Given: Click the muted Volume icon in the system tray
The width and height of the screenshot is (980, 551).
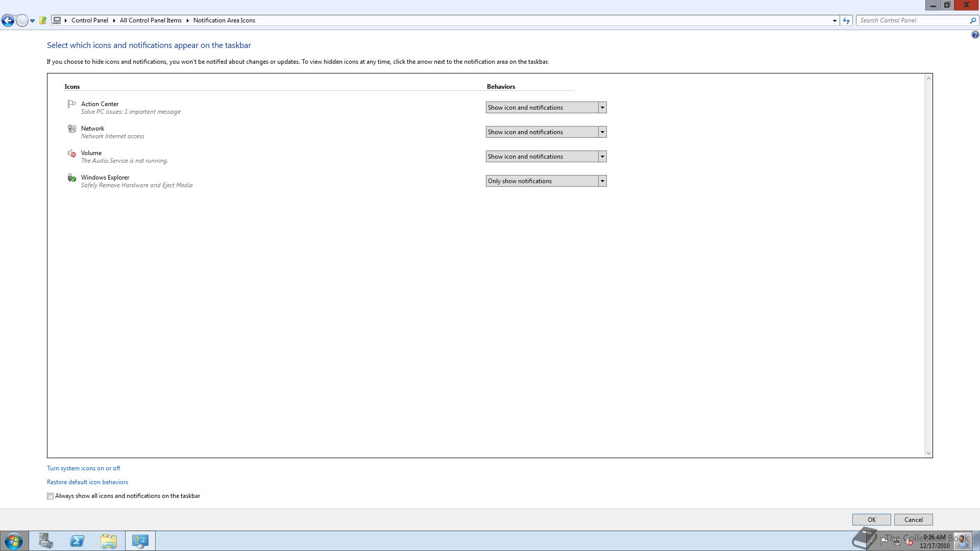Looking at the screenshot, I should (909, 541).
